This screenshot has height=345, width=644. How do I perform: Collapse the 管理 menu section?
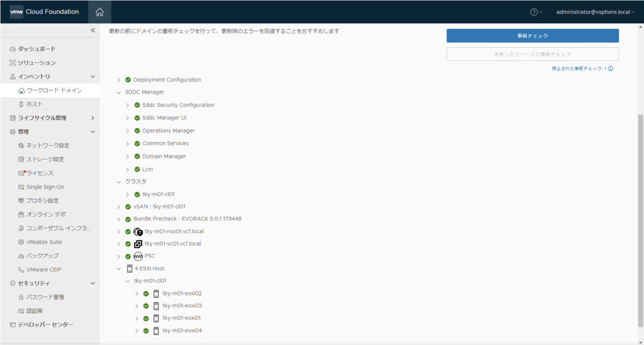(x=93, y=132)
